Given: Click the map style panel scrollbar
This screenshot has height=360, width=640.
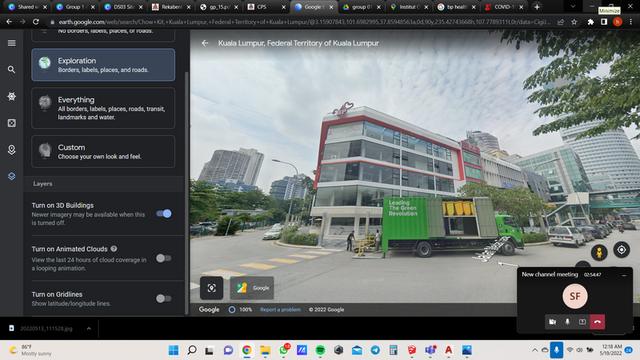Looking at the screenshot, I should tap(187, 192).
